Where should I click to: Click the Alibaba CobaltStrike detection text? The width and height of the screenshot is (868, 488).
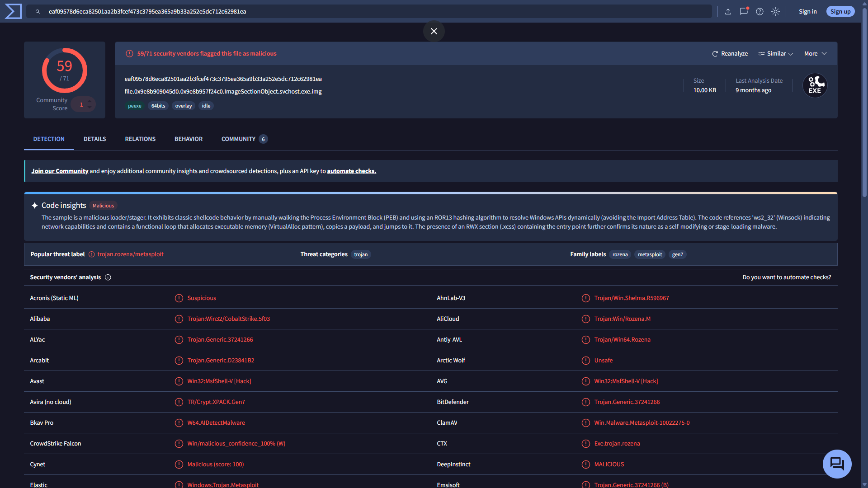click(229, 319)
